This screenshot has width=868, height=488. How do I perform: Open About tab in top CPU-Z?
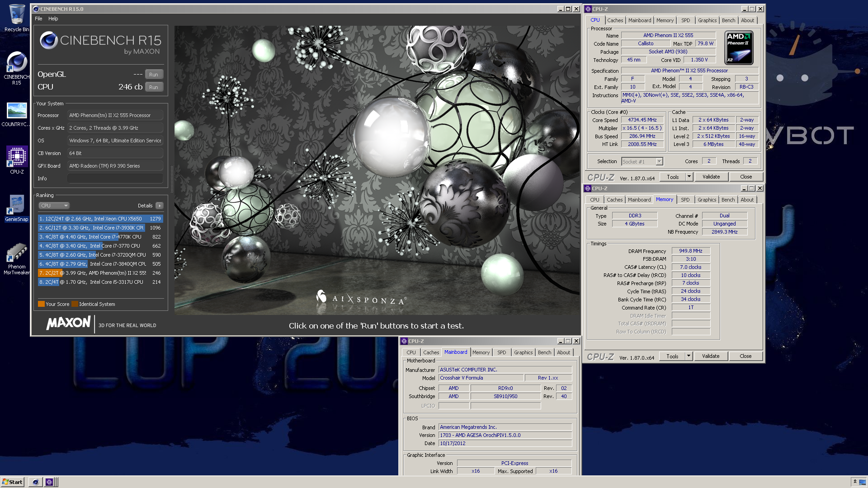748,20
